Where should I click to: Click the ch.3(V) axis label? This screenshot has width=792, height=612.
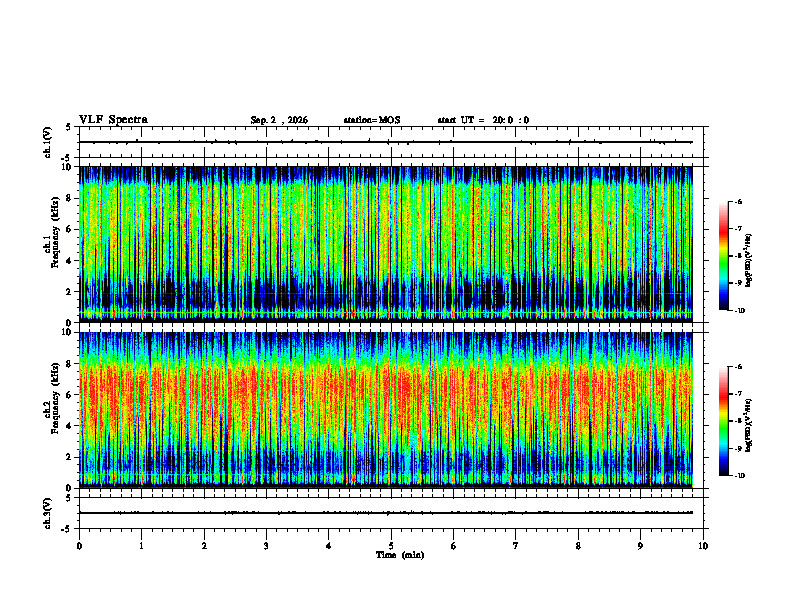pyautogui.click(x=48, y=513)
